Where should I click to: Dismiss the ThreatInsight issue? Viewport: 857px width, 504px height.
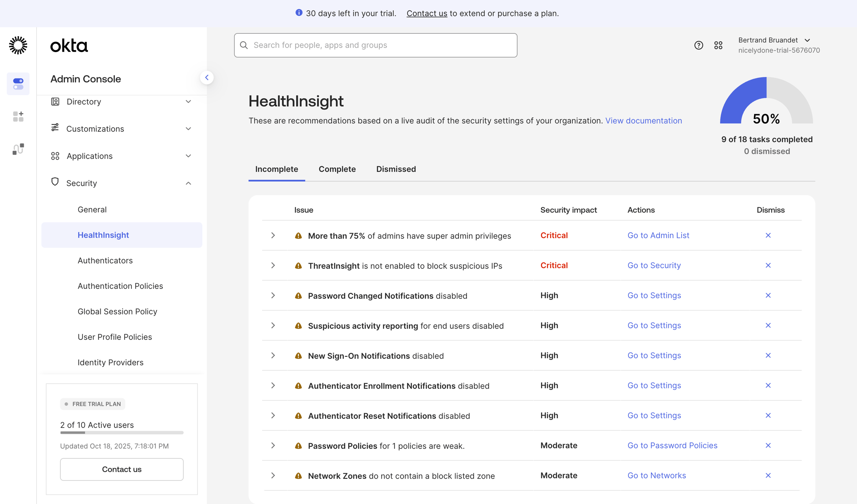tap(768, 266)
